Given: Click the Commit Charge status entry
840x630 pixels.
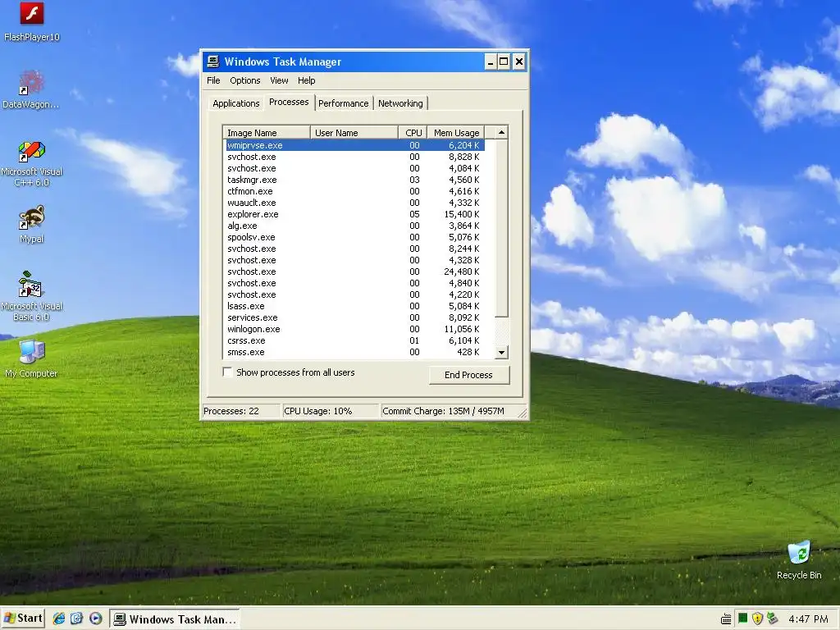Looking at the screenshot, I should (450, 411).
